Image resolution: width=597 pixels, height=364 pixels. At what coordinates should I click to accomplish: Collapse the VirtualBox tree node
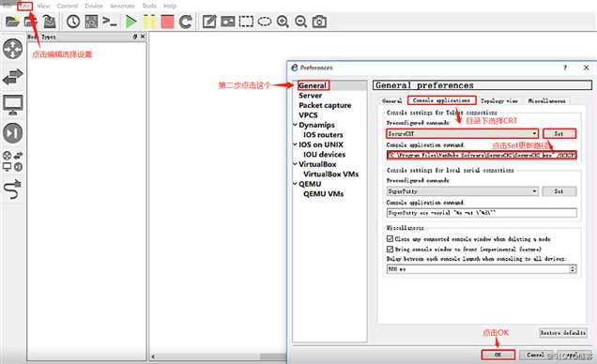[295, 164]
